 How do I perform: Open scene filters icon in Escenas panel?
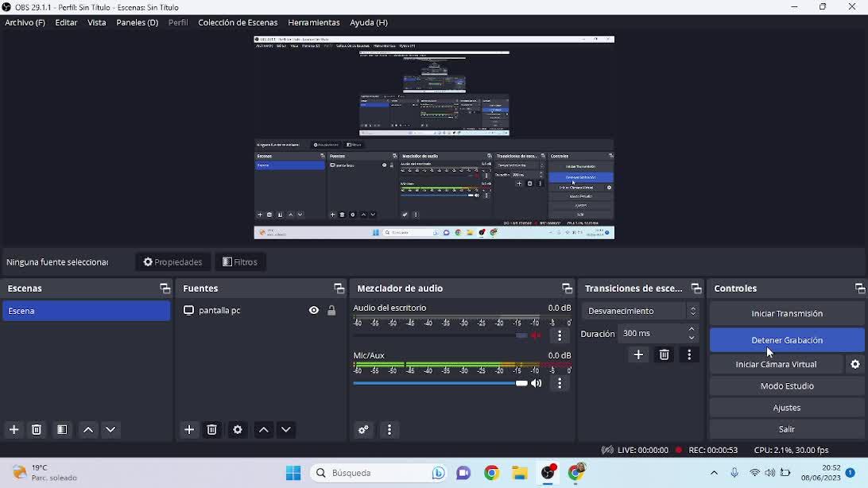[x=62, y=429]
